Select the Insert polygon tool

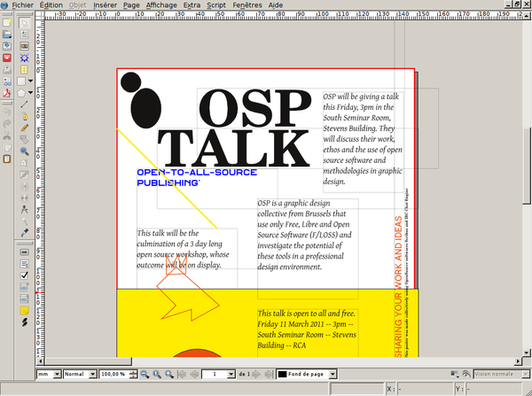[x=21, y=93]
